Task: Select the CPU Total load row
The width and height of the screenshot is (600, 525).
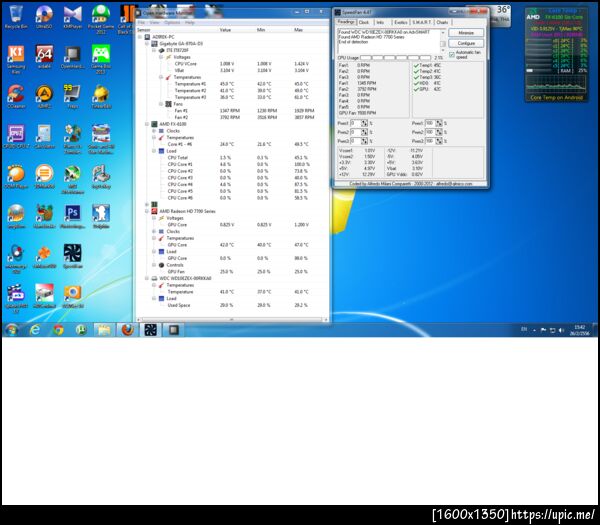Action: tap(232, 158)
